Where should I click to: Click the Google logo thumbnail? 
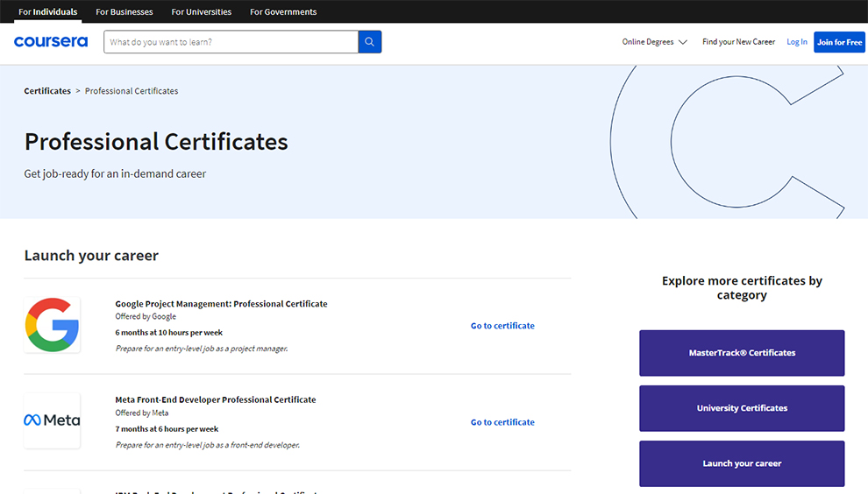click(52, 325)
